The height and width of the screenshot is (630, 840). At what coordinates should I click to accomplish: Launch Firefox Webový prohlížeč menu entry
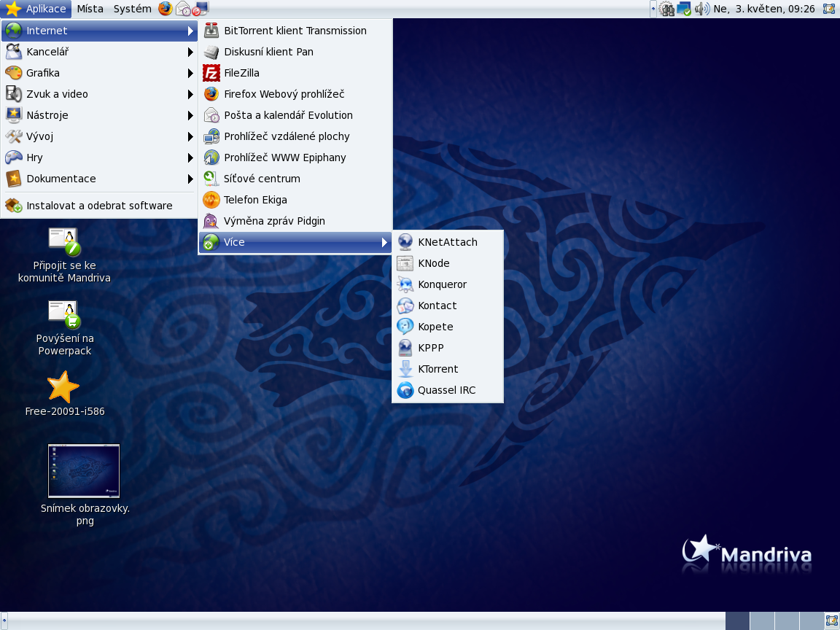point(295,94)
